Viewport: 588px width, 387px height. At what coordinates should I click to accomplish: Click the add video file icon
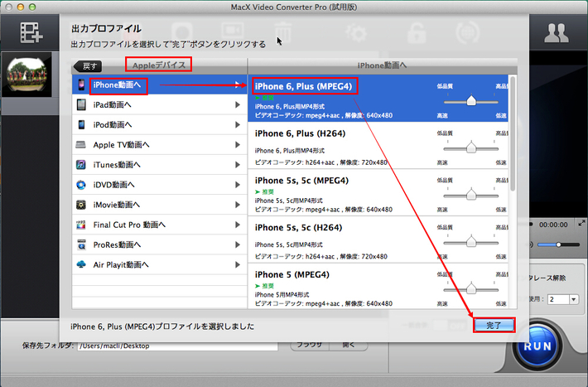(31, 32)
